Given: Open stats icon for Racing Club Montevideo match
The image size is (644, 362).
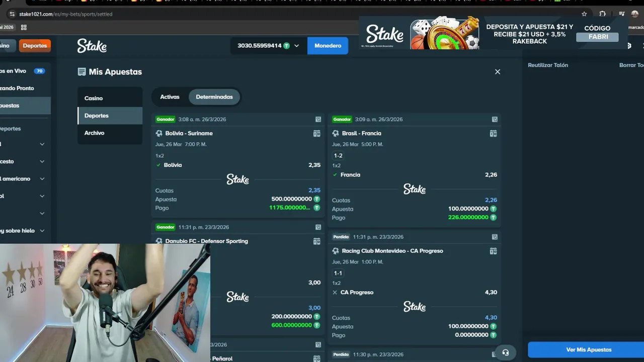Looking at the screenshot, I should pos(493,251).
